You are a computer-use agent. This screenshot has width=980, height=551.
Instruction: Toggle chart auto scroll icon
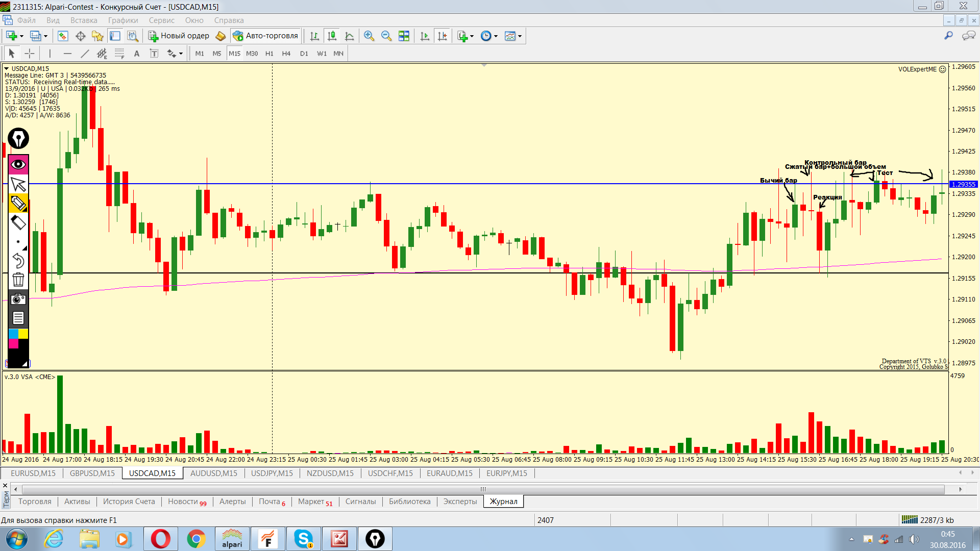pyautogui.click(x=425, y=36)
